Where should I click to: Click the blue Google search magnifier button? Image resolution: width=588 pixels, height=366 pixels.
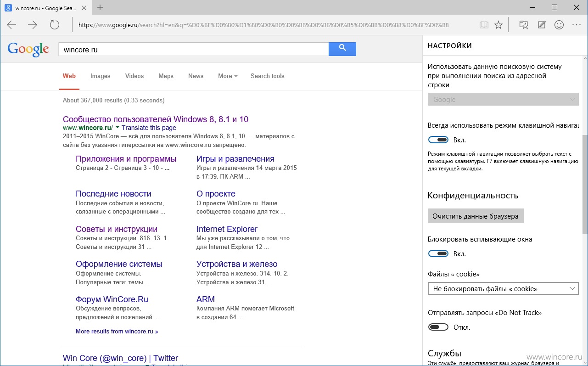point(342,49)
